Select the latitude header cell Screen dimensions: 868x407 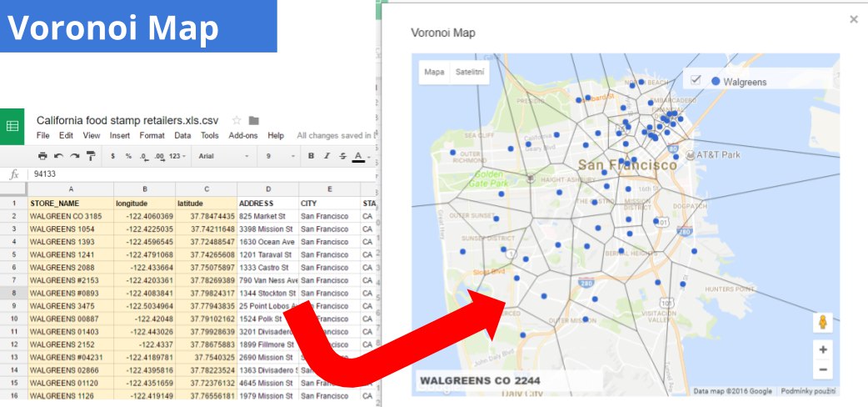click(x=207, y=203)
